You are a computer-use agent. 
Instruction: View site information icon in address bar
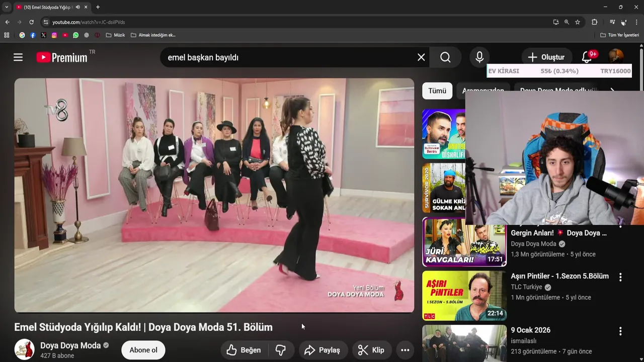point(46,22)
